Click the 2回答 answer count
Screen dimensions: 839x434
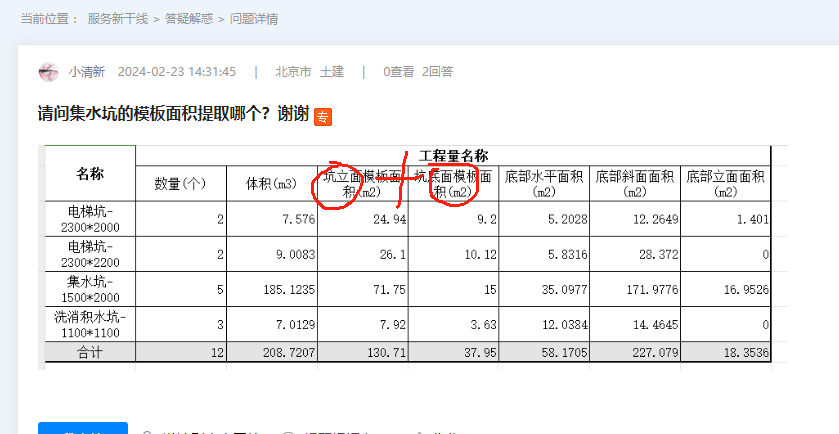tap(437, 72)
